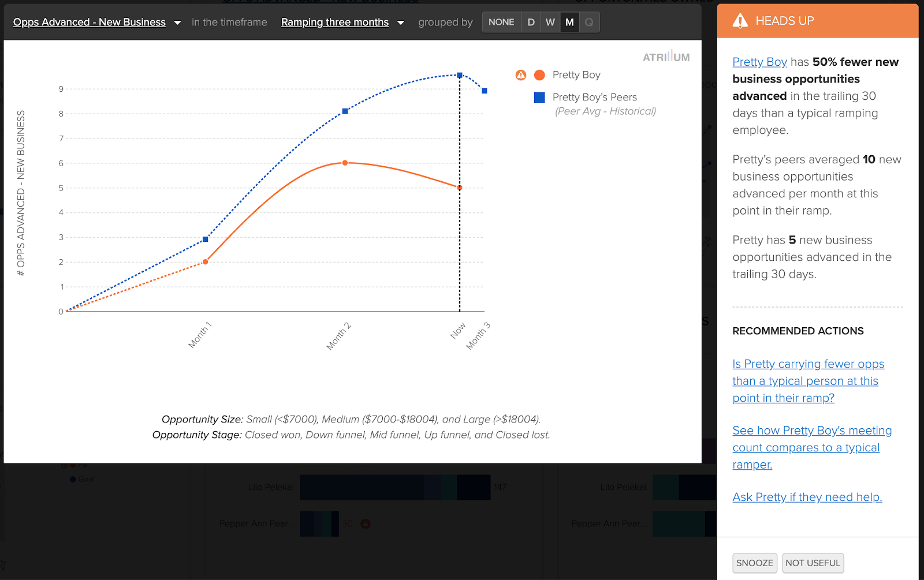Click the red alert icon by Pepper Ann's bar behind

pyautogui.click(x=366, y=524)
